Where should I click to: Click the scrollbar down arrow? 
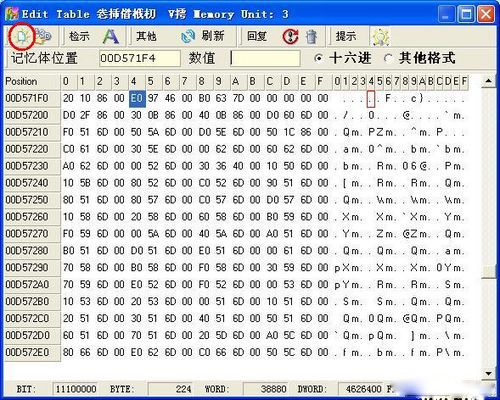pos(488,373)
